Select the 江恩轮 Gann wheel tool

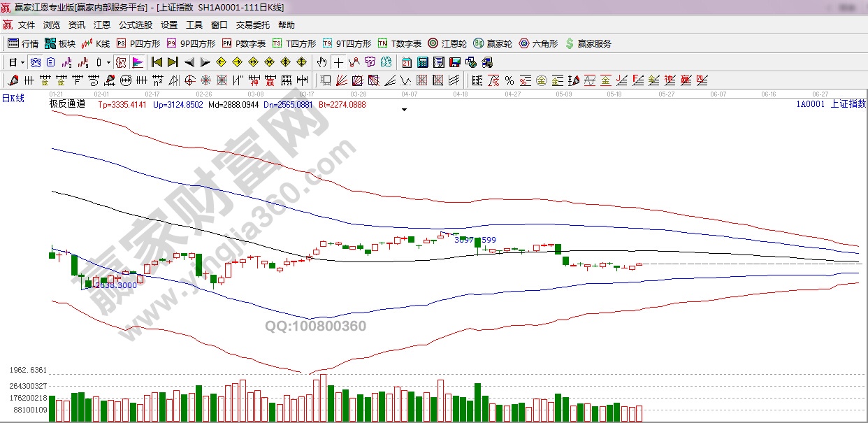point(447,43)
